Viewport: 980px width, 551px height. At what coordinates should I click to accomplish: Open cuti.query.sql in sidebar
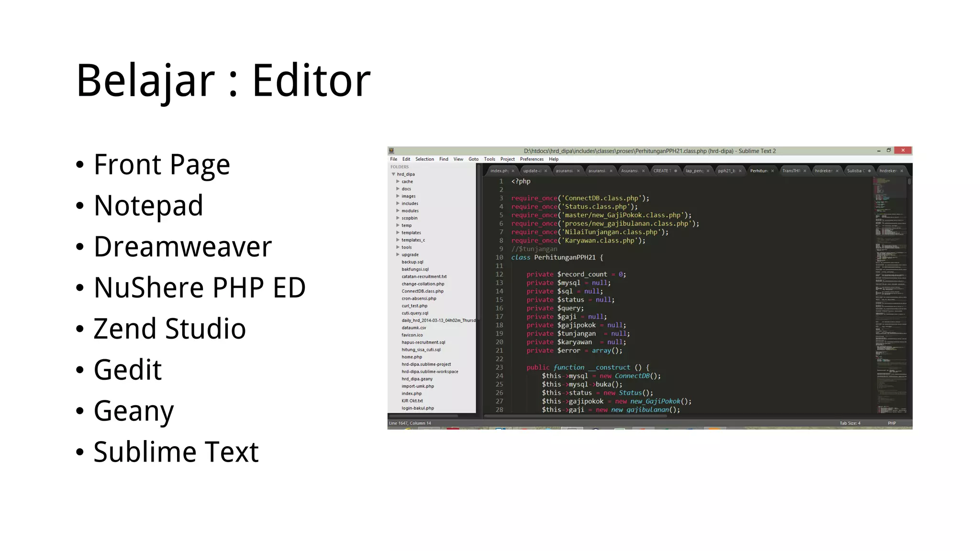[x=415, y=313]
